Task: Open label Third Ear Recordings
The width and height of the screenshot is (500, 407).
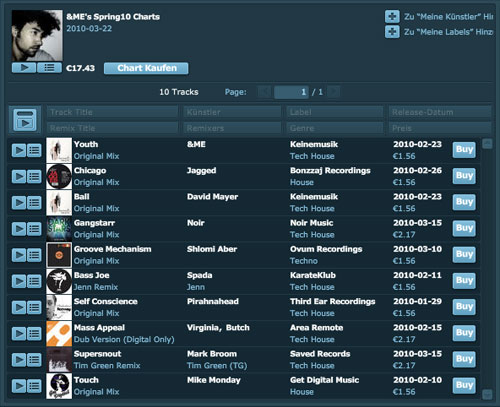Action: (332, 302)
